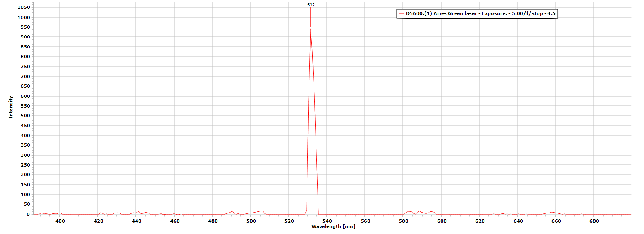Image resolution: width=644 pixels, height=234 pixels.
Task: Pick the 680 wavelength tick label
Action: pyautogui.click(x=594, y=221)
